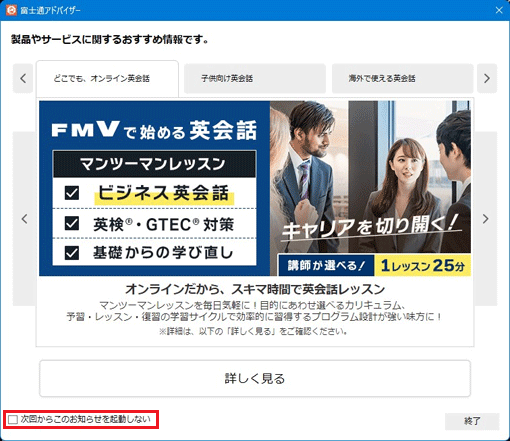The height and width of the screenshot is (441, 510).
Task: Open the 海外で使える英会話 tab
Action: pyautogui.click(x=402, y=79)
